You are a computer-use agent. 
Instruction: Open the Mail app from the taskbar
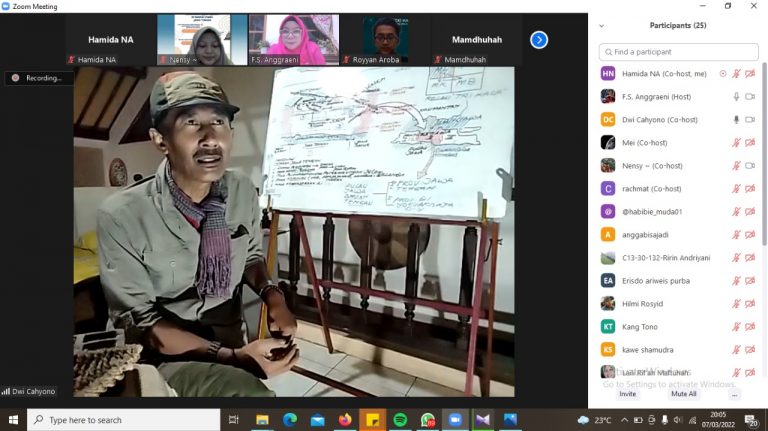pyautogui.click(x=317, y=420)
